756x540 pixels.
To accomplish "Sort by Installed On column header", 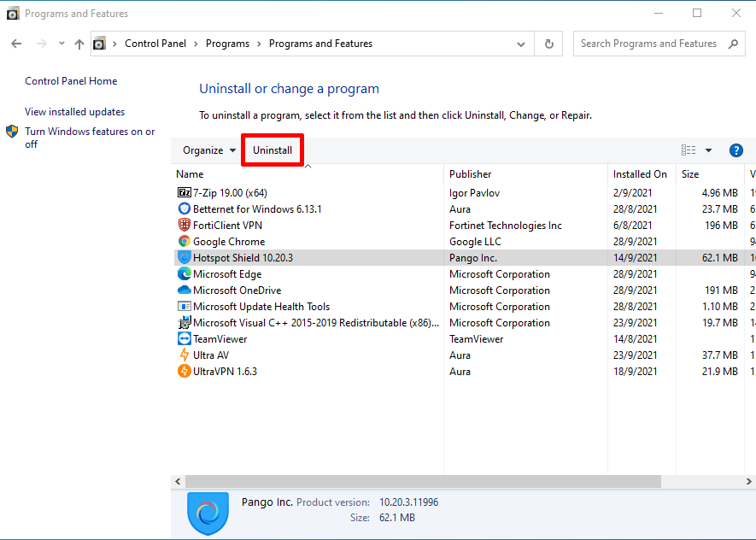I will click(642, 174).
